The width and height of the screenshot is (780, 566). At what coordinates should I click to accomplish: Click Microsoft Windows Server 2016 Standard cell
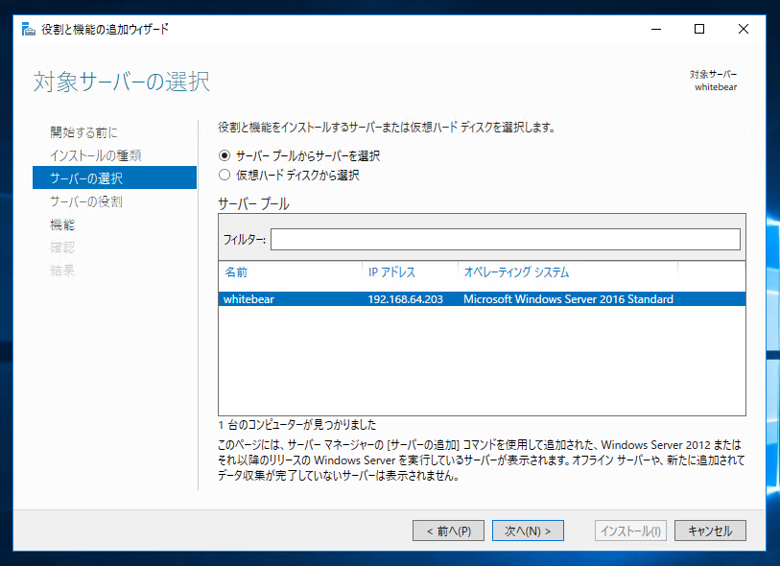pyautogui.click(x=568, y=299)
